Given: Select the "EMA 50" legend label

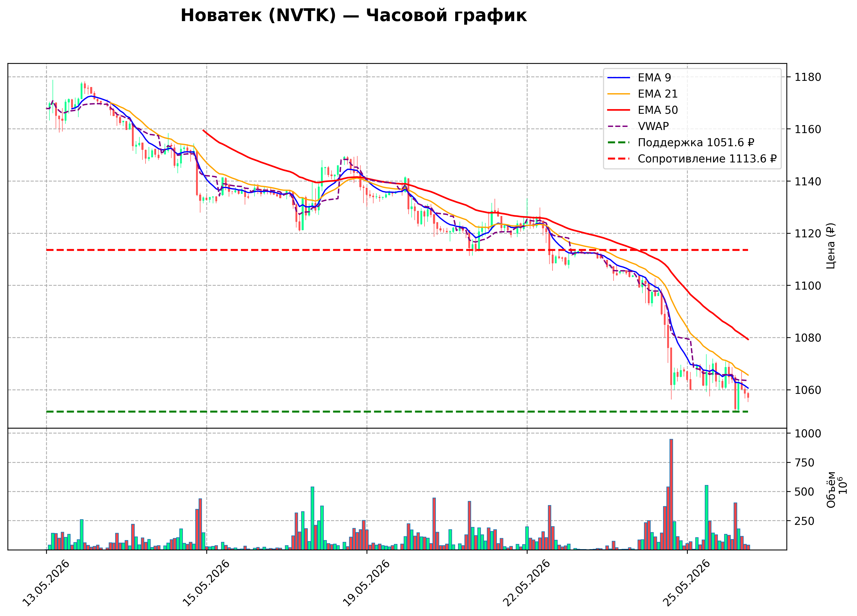Looking at the screenshot, I should (x=658, y=110).
